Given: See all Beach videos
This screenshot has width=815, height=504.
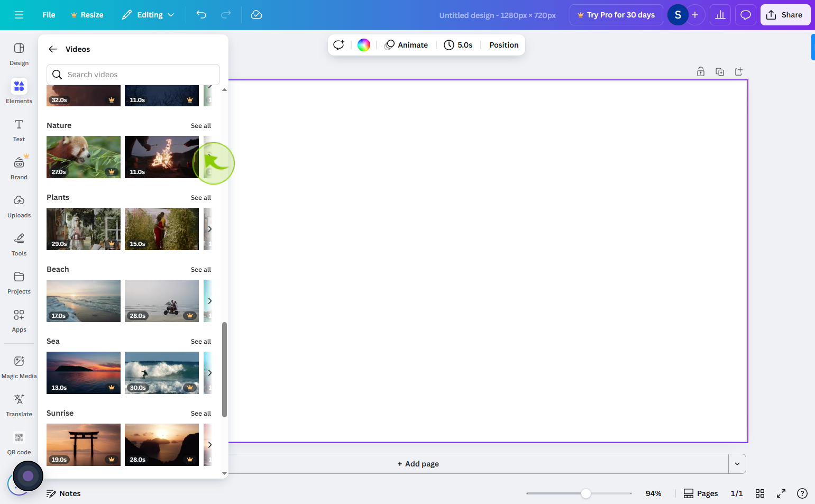Looking at the screenshot, I should (x=201, y=270).
